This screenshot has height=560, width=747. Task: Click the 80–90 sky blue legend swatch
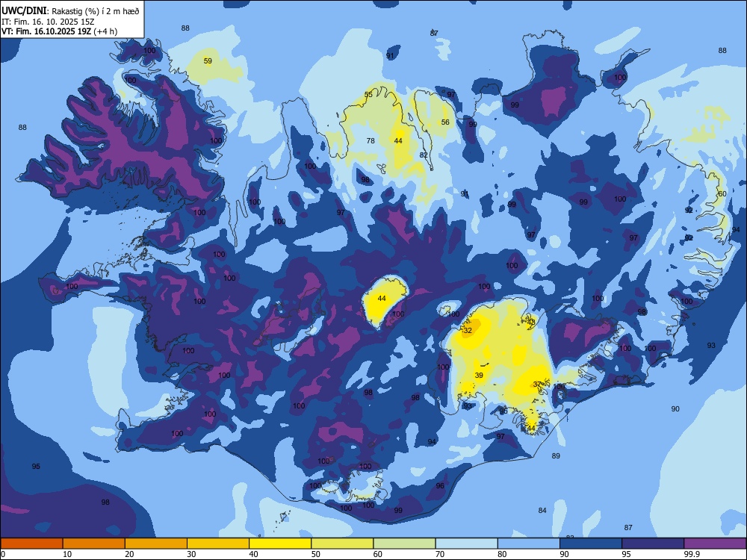point(529,544)
